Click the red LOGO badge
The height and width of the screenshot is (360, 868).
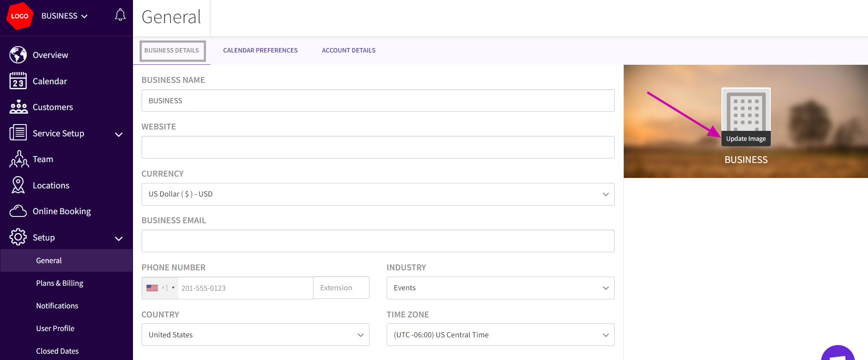[x=19, y=16]
